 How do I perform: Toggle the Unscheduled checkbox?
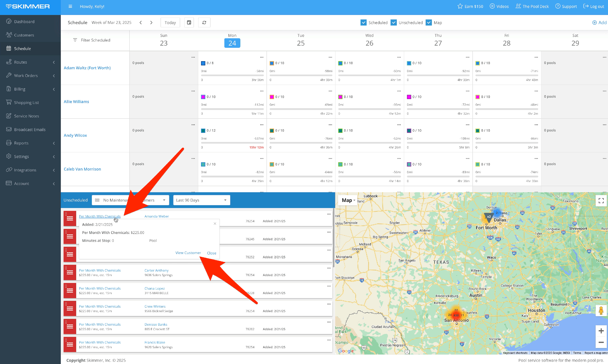coord(393,22)
